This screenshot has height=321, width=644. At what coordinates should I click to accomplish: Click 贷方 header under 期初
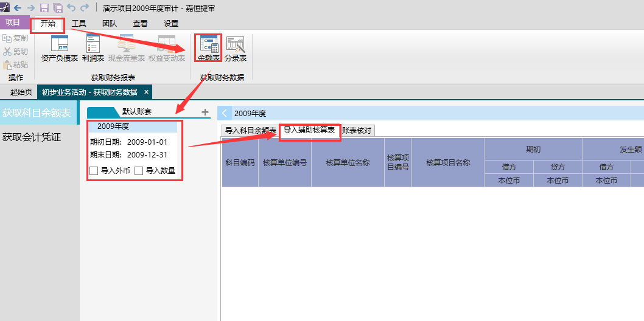558,167
